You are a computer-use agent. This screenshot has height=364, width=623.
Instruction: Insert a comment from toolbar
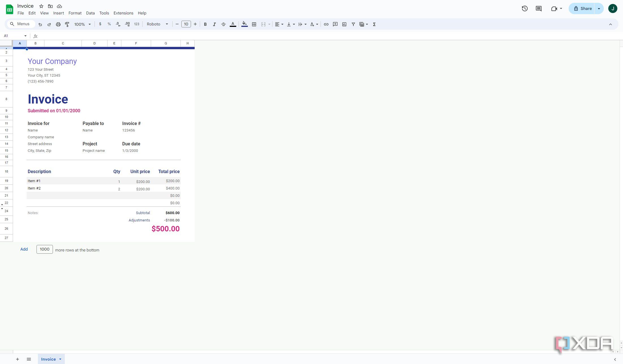pyautogui.click(x=335, y=24)
